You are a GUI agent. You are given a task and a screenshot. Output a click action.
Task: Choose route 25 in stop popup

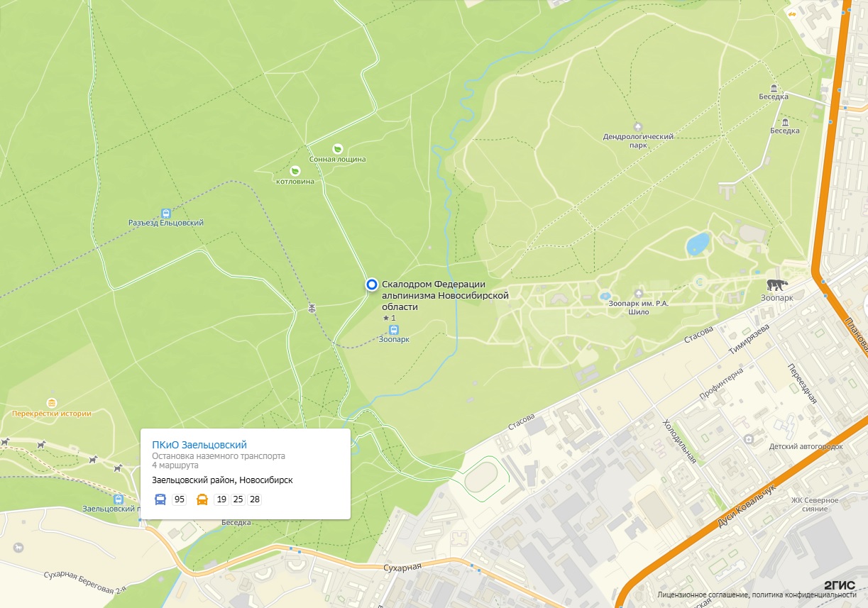click(238, 499)
